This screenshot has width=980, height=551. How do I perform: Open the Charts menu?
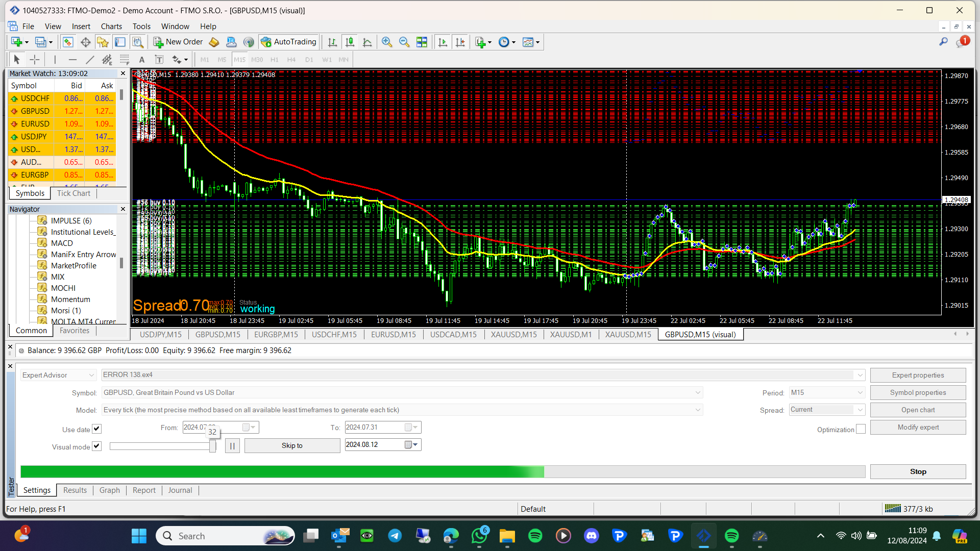(x=111, y=27)
